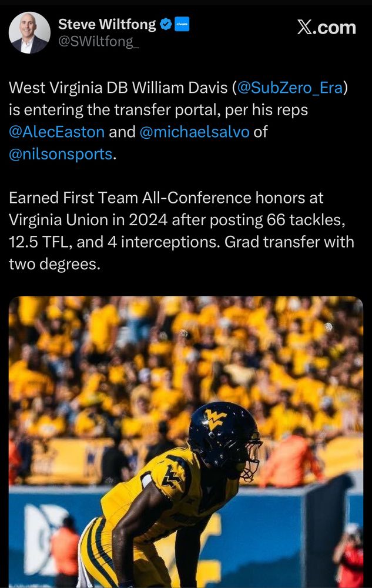Open the @michaelsalvo mention
This screenshot has height=588, width=372.
(x=195, y=132)
